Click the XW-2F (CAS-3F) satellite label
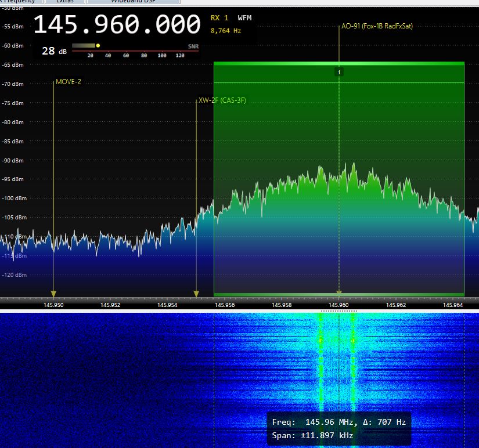479x448 pixels. (x=222, y=100)
